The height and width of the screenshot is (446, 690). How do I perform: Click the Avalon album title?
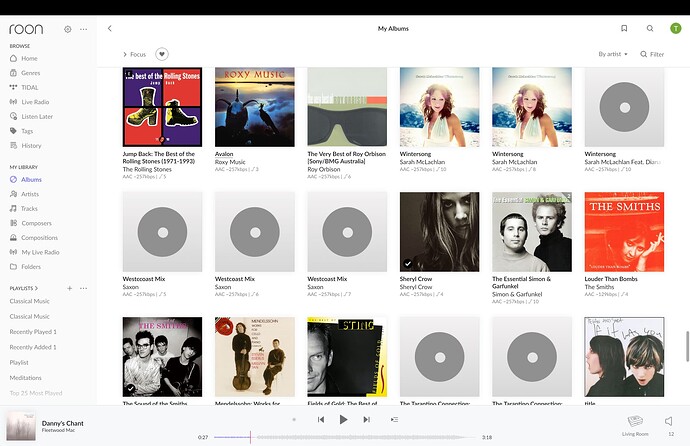coord(224,154)
